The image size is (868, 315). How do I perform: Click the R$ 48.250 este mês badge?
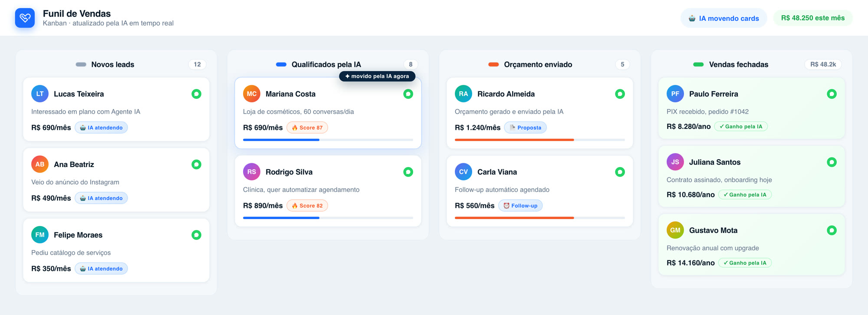pos(813,18)
